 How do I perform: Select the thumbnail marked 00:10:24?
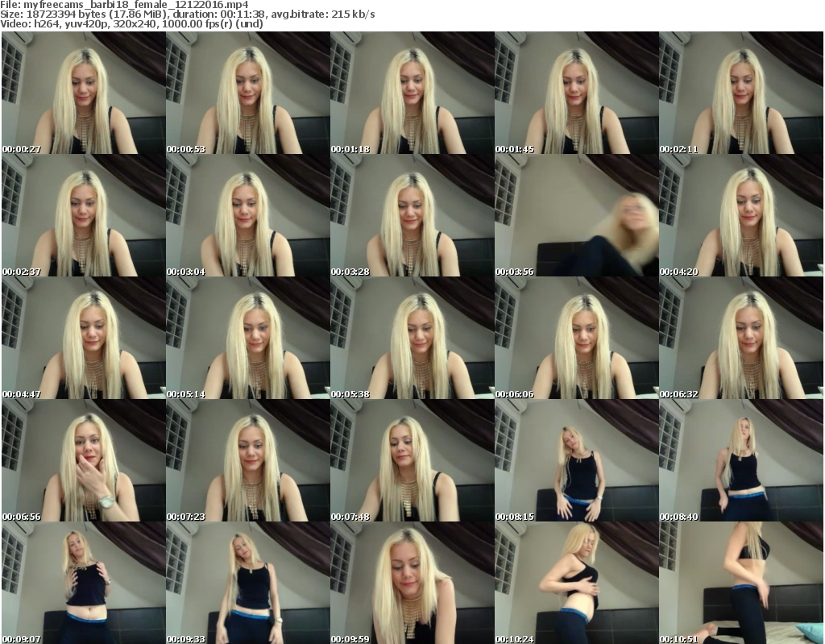(x=577, y=583)
